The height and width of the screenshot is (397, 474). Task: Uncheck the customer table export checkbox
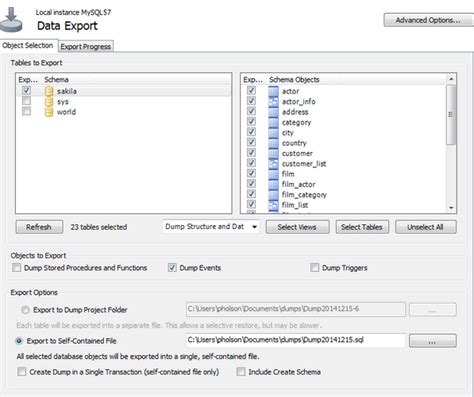(x=251, y=152)
